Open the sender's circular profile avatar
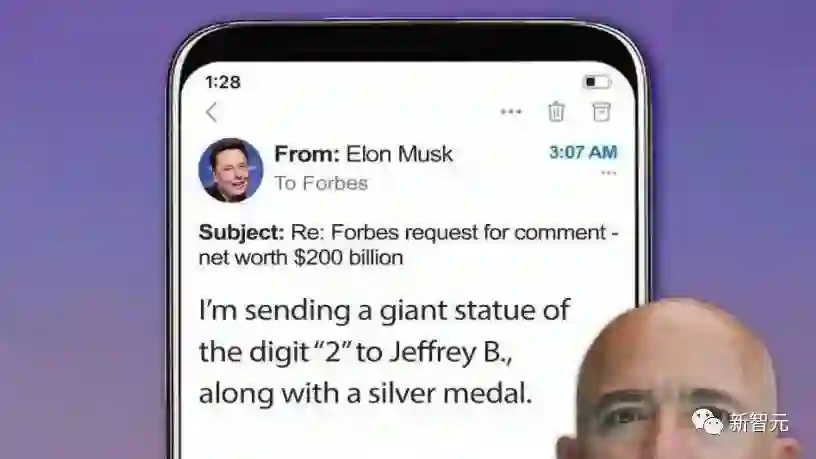The width and height of the screenshot is (816, 459). (231, 170)
